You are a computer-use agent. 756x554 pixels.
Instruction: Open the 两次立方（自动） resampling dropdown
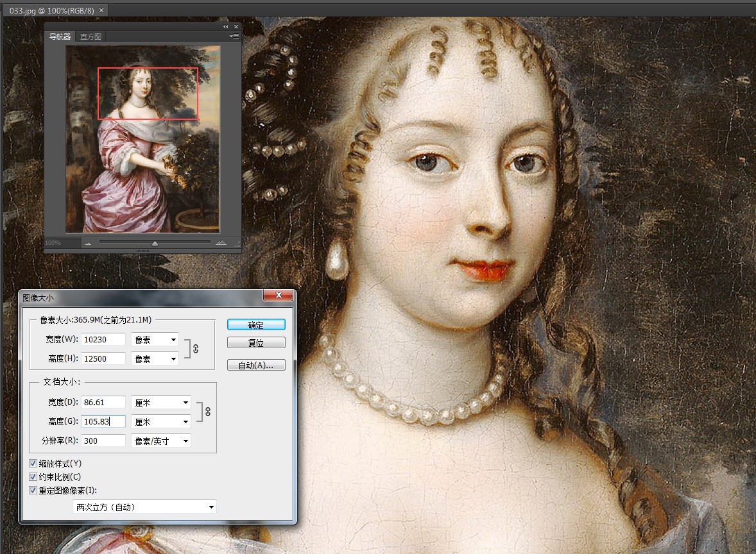tap(144, 507)
